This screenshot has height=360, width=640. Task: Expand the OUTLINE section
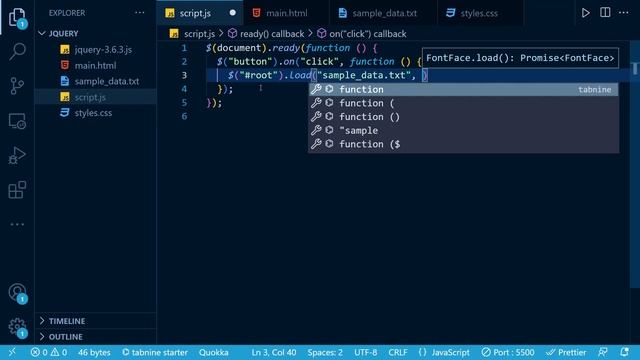click(96, 337)
